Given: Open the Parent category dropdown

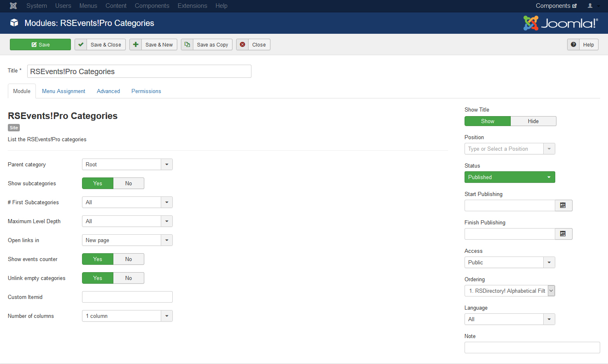Looking at the screenshot, I should (x=127, y=164).
